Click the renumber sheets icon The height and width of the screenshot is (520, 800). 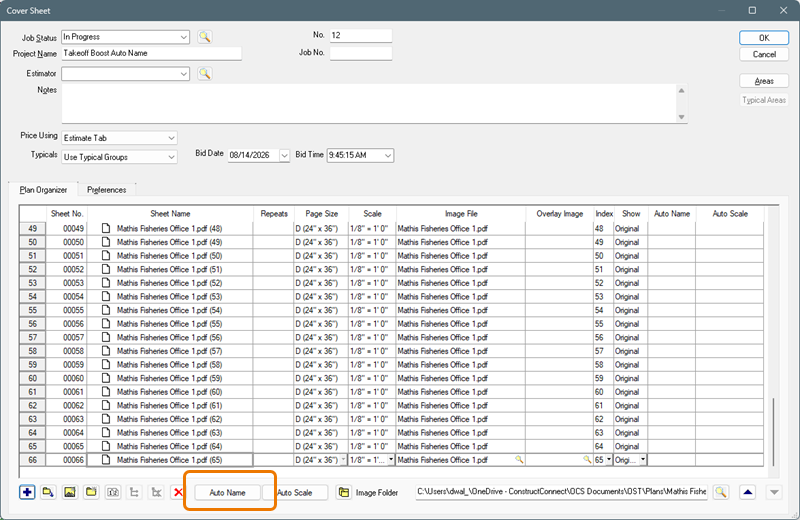pos(113,492)
